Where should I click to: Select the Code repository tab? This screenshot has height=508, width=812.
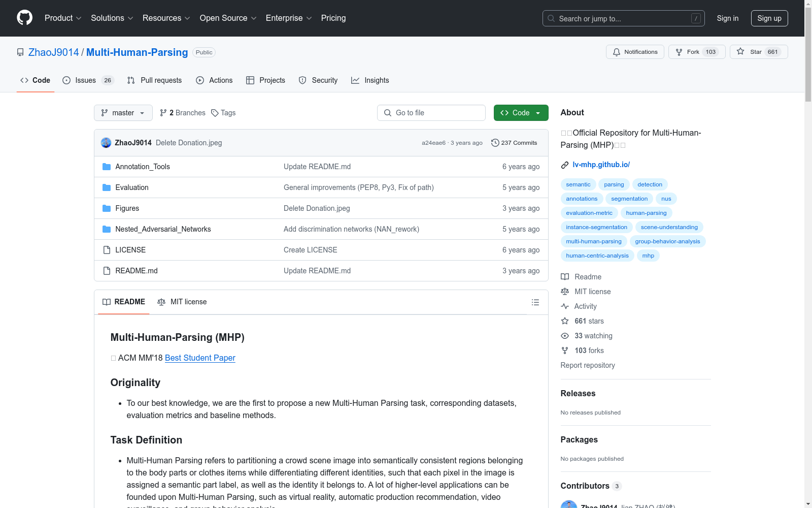click(x=36, y=80)
